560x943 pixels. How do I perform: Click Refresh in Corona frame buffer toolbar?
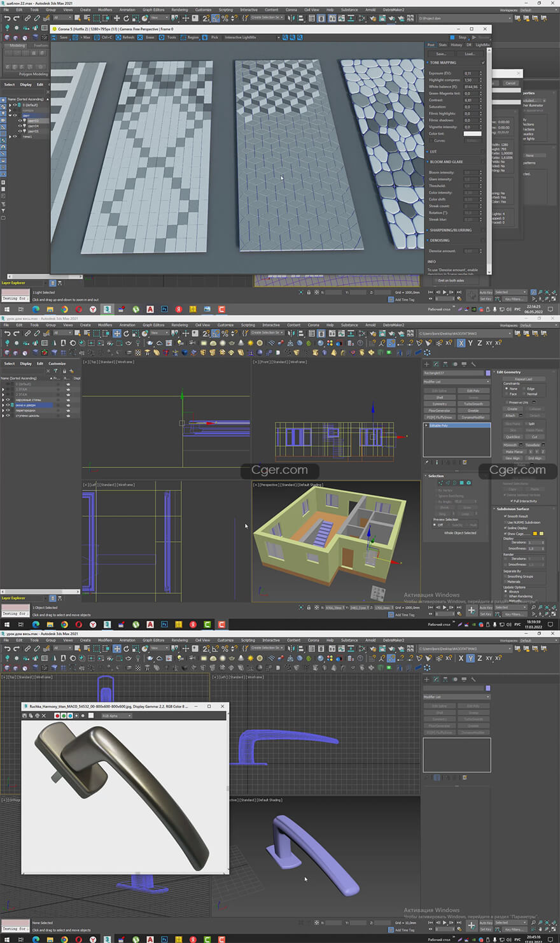pos(126,37)
